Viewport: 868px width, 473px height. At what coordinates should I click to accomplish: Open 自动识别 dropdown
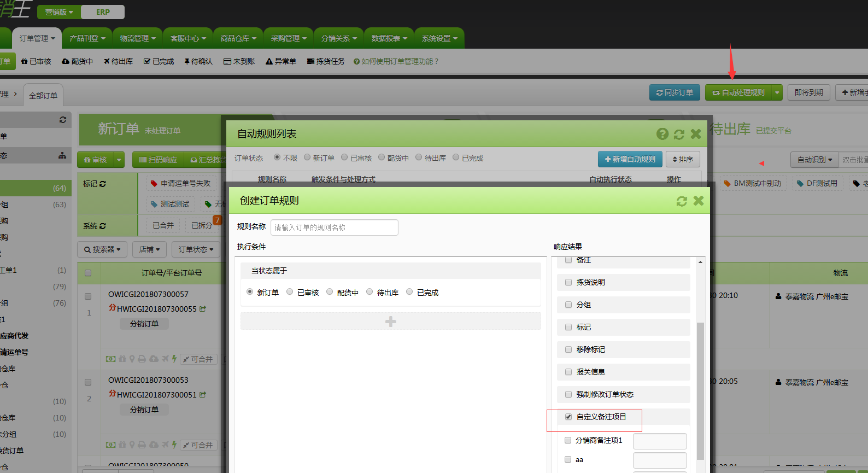pos(814,160)
